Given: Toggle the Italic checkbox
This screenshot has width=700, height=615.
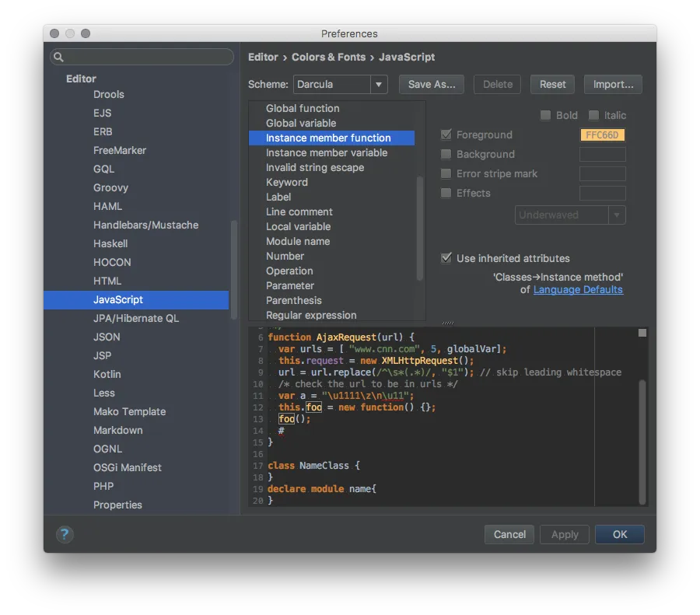Looking at the screenshot, I should (x=593, y=116).
